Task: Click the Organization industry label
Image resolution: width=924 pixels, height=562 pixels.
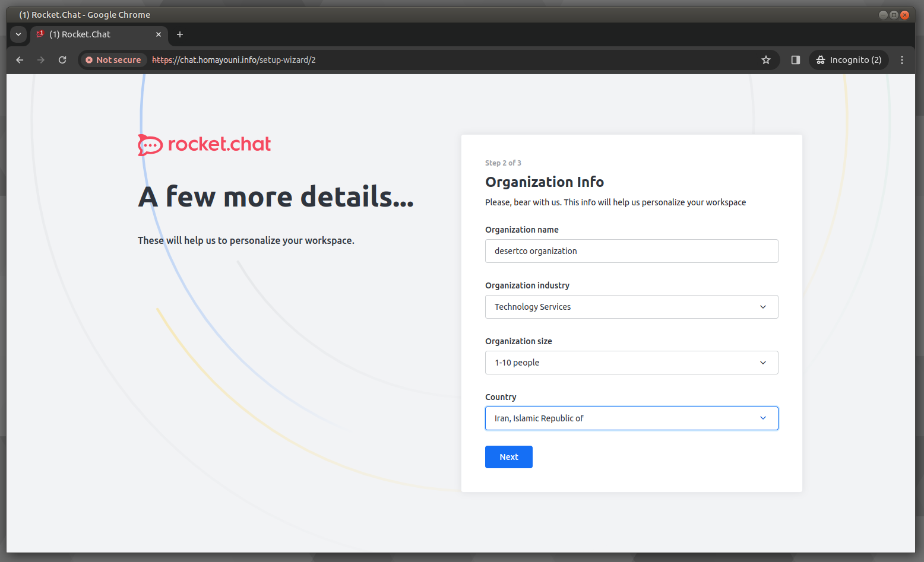Action: click(527, 285)
